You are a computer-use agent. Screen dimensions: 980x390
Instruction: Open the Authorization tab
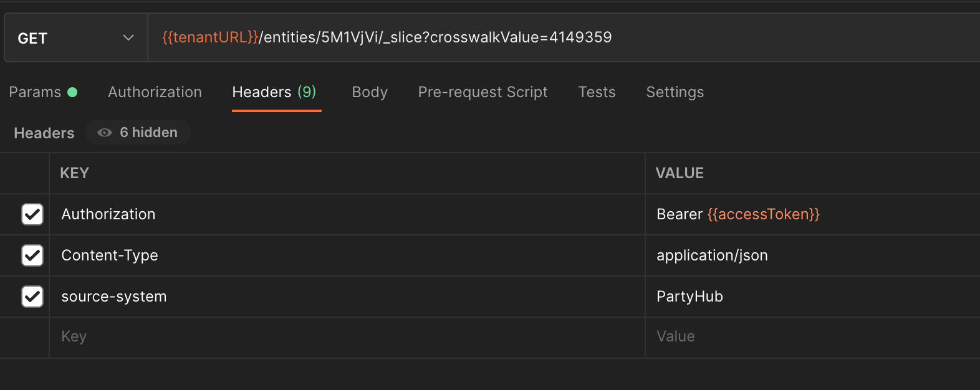(x=155, y=92)
